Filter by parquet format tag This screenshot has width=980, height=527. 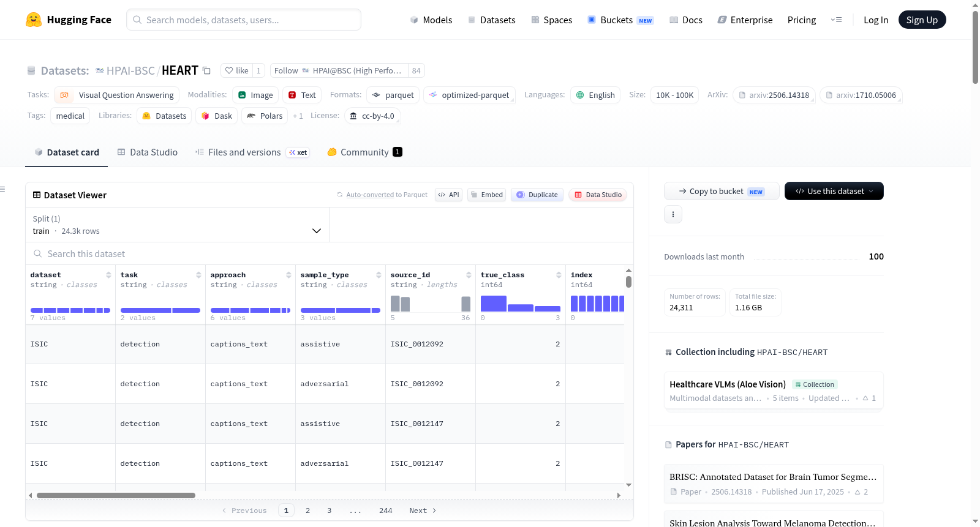393,95
